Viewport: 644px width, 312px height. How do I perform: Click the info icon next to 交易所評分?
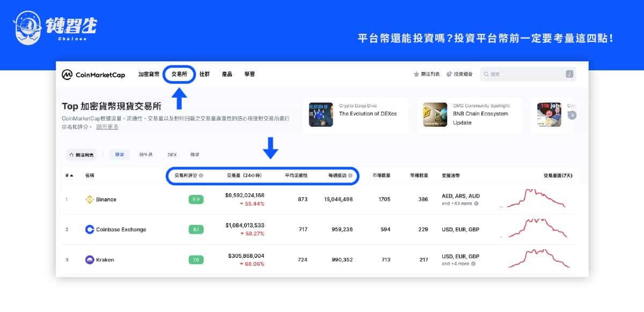click(201, 176)
